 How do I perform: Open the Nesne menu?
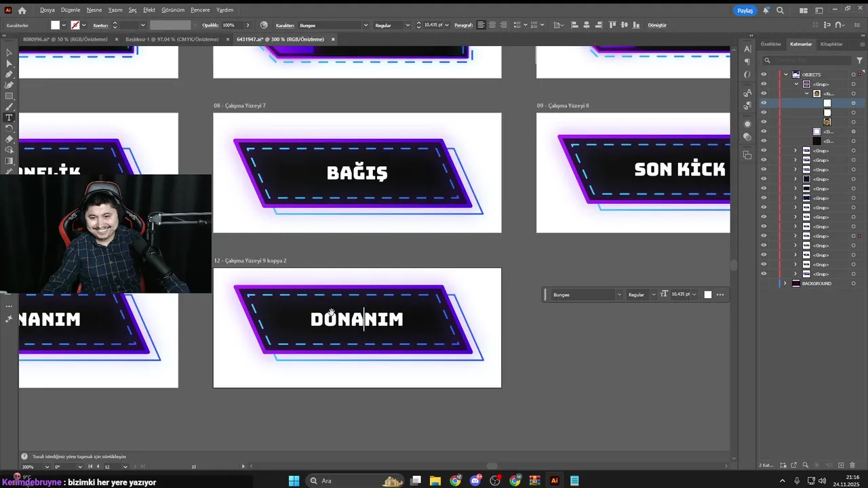click(x=94, y=10)
